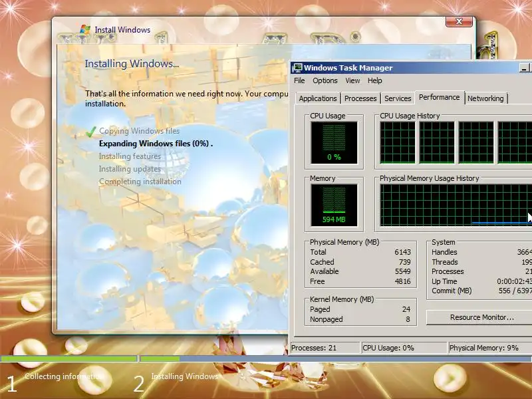Screen dimensions: 532x399
Task: Click the Processes row in System group
Action: (x=481, y=271)
